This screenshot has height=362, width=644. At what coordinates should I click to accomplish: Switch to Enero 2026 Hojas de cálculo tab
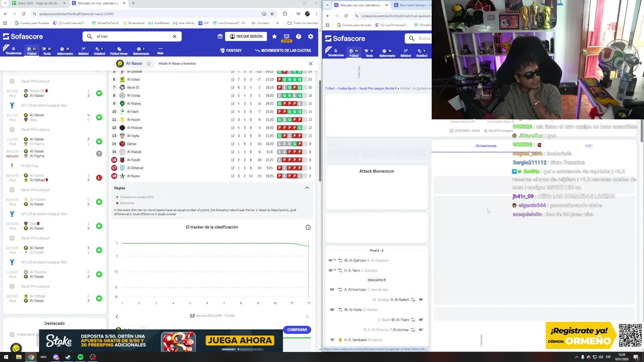pyautogui.click(x=37, y=4)
